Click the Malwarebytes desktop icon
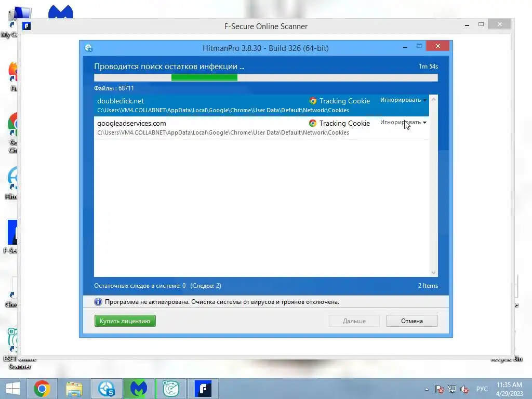Screen dimensions: 532x399 pos(61,11)
